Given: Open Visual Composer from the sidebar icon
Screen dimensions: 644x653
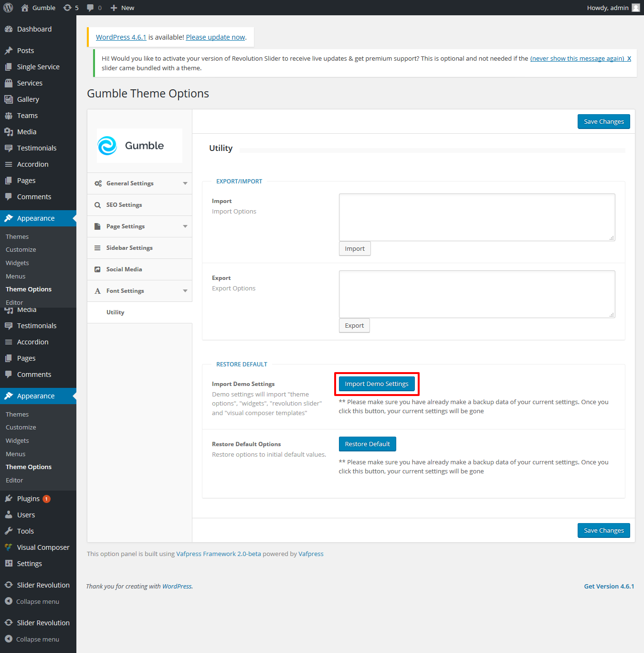Looking at the screenshot, I should coord(9,547).
